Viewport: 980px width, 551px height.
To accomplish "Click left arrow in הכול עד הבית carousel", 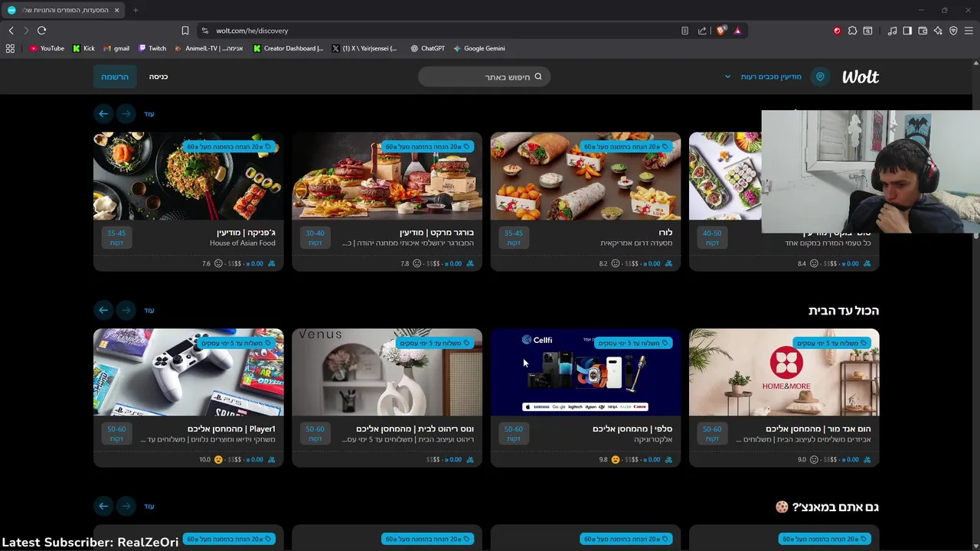I will click(x=103, y=310).
